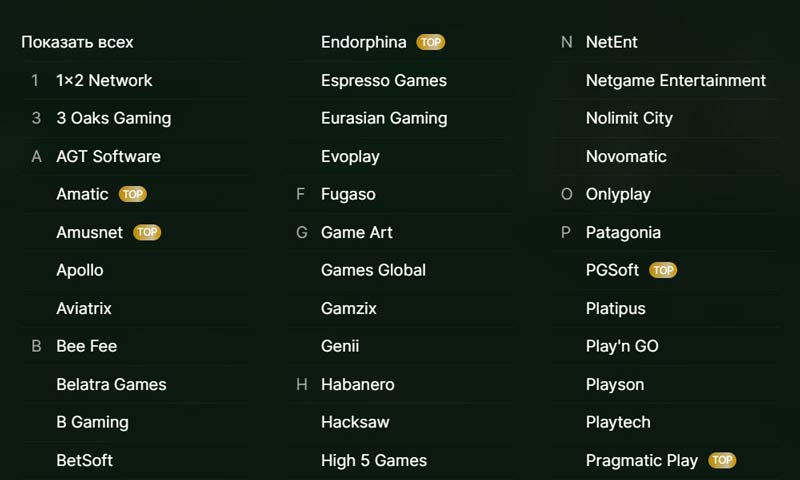Choose Nolimit City provider
The height and width of the screenshot is (480, 800).
click(x=629, y=118)
